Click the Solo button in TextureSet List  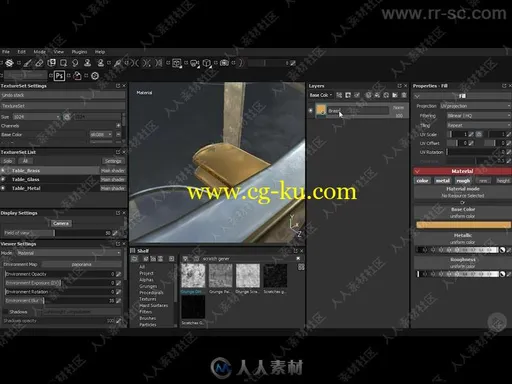pos(8,161)
